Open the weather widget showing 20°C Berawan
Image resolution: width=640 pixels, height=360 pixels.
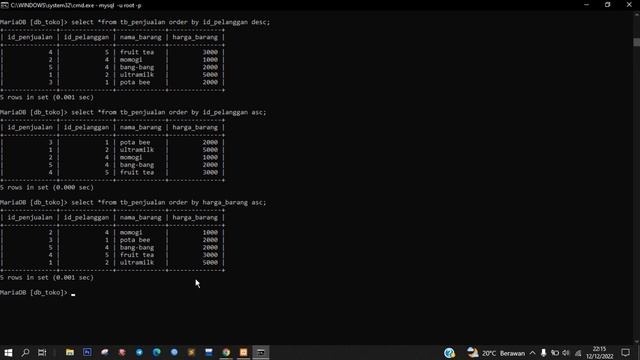[x=496, y=353]
